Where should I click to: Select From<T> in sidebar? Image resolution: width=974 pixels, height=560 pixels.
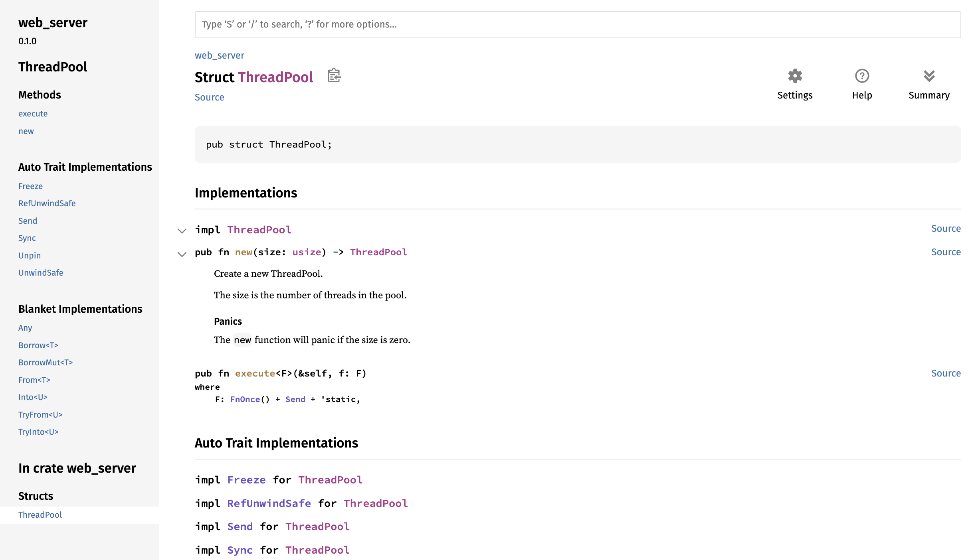coord(34,380)
